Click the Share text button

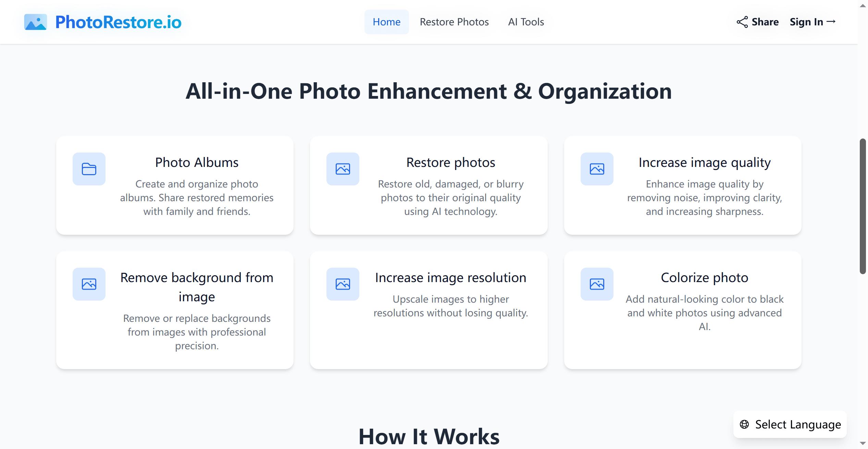point(765,22)
